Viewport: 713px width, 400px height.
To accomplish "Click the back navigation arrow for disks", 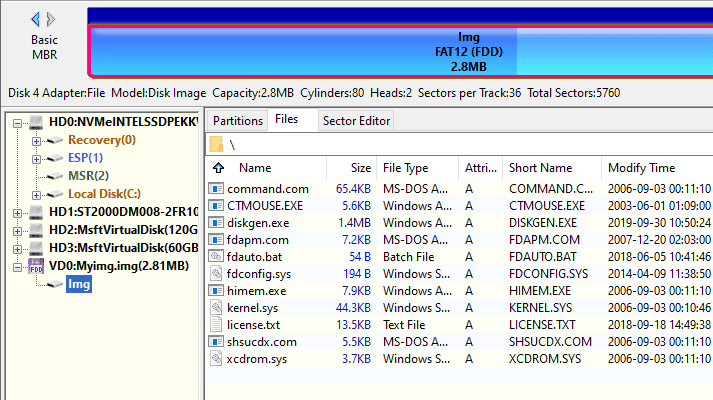I will pyautogui.click(x=36, y=19).
